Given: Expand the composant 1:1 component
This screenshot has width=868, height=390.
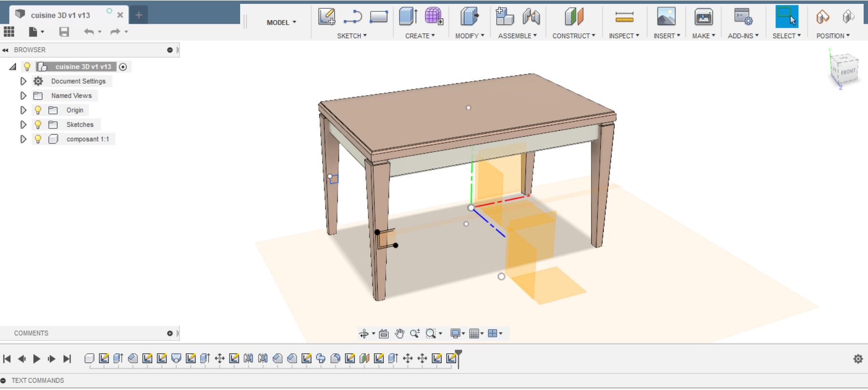Looking at the screenshot, I should tap(23, 139).
